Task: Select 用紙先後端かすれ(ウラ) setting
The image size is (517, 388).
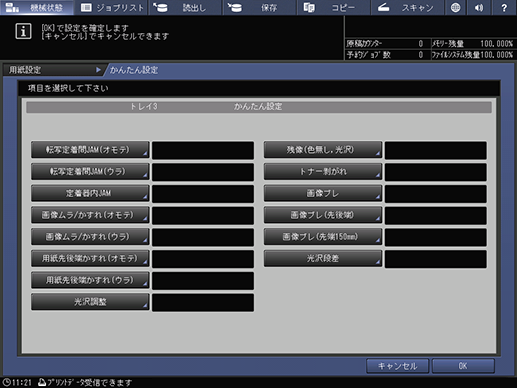Action: 90,280
